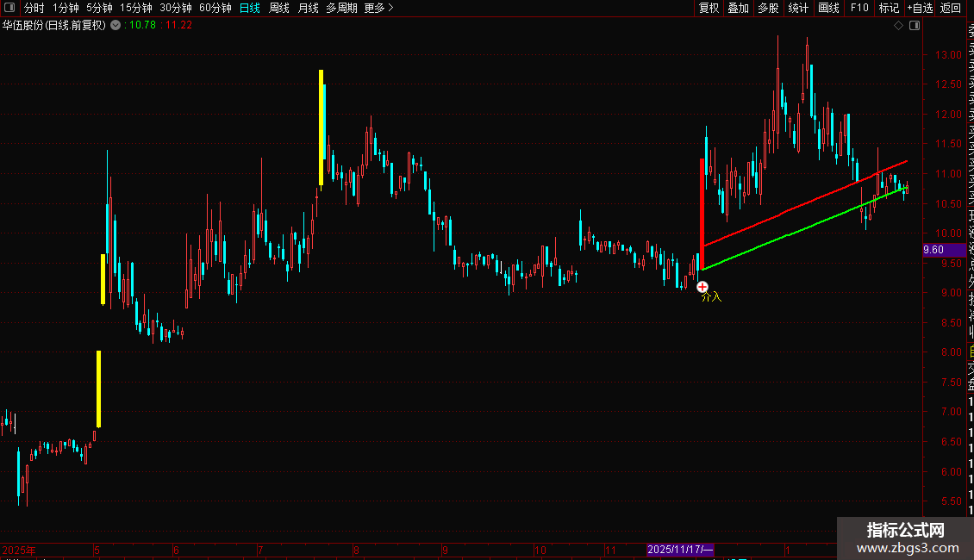Click the red plus 介入 signal marker

702,287
